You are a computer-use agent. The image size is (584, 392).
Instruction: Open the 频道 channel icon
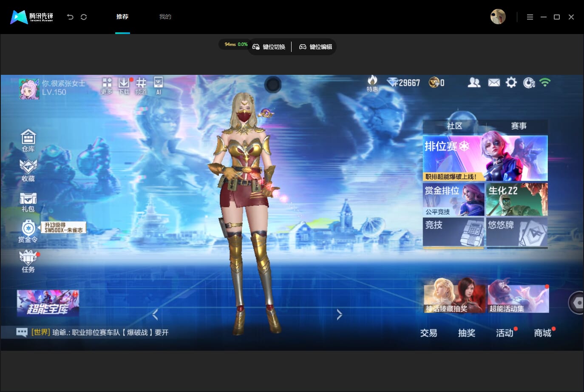tap(141, 86)
